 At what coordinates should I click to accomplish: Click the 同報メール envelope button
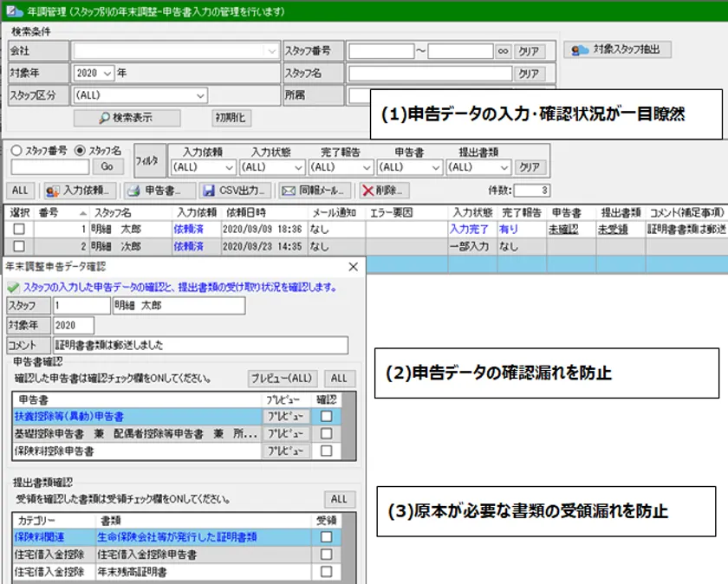(315, 190)
